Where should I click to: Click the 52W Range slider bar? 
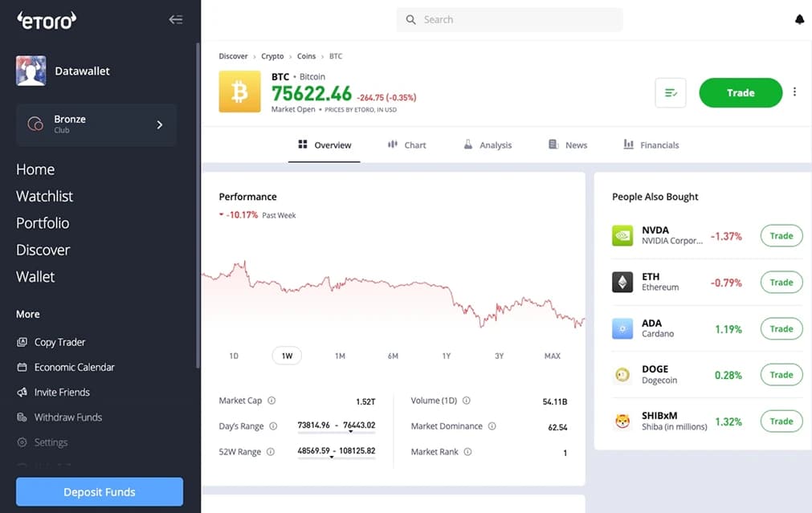point(336,456)
